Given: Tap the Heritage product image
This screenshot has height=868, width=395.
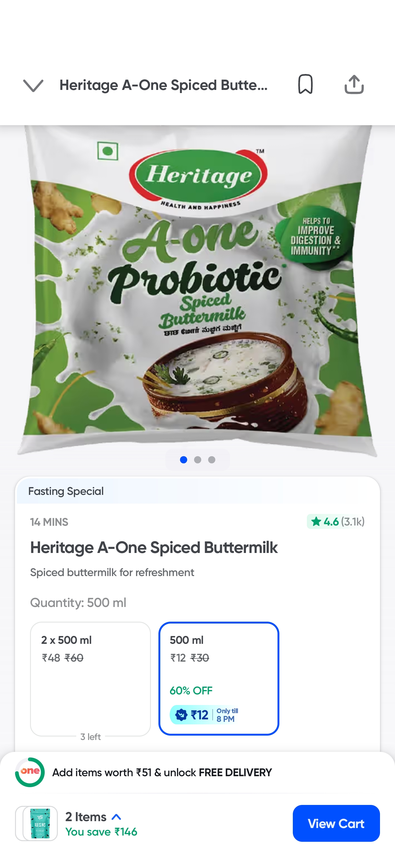Looking at the screenshot, I should coord(198,290).
